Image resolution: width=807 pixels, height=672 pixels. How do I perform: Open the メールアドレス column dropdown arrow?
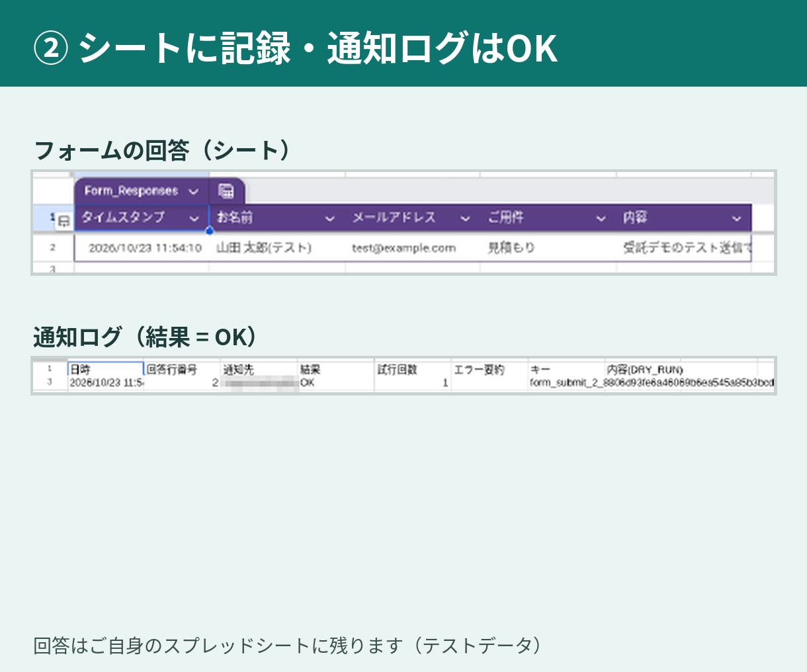(465, 218)
